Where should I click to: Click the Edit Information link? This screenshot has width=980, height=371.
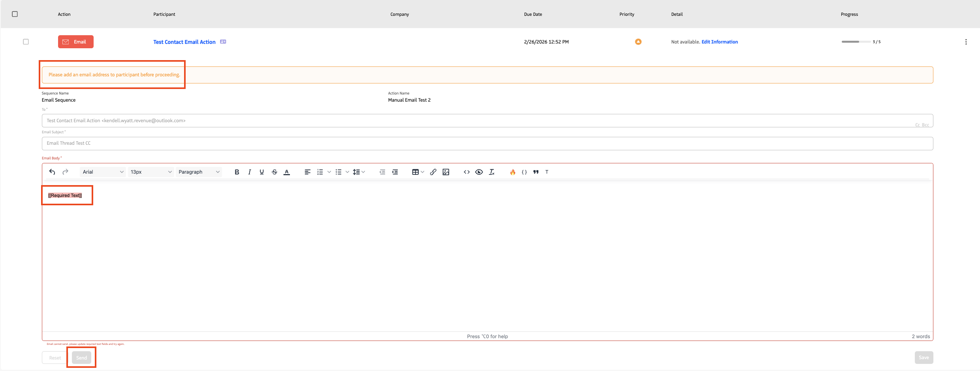click(719, 42)
